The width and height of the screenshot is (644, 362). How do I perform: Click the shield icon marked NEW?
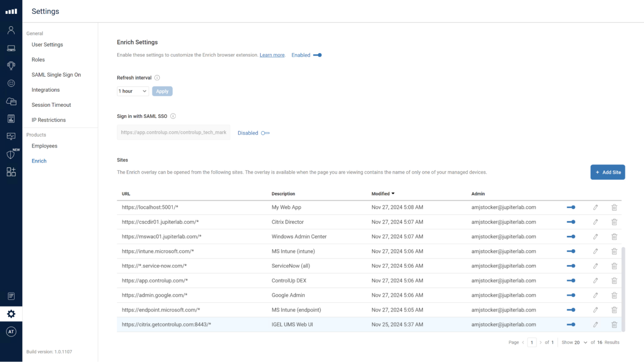point(11,154)
